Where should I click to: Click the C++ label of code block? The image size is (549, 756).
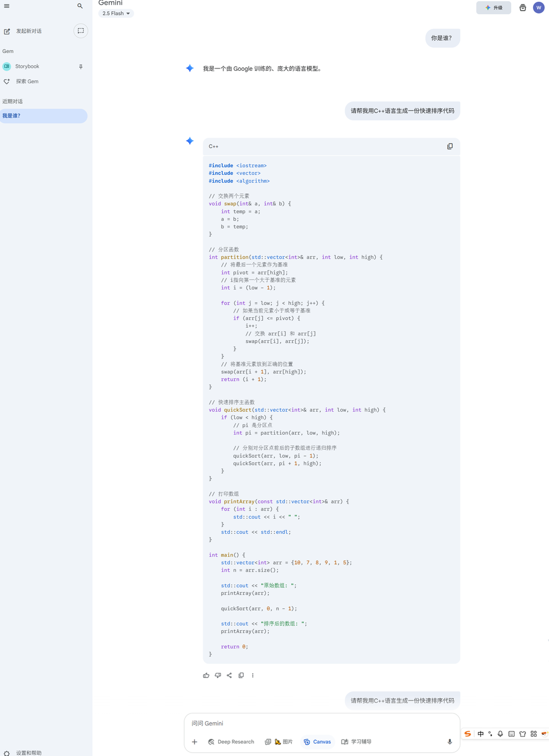pyautogui.click(x=213, y=146)
